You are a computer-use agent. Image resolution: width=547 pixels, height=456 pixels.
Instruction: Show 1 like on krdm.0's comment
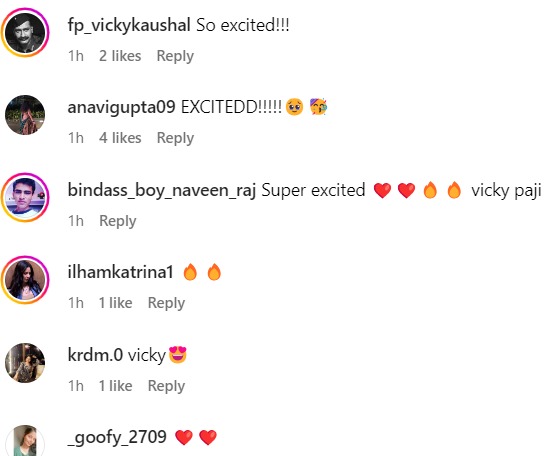(115, 386)
